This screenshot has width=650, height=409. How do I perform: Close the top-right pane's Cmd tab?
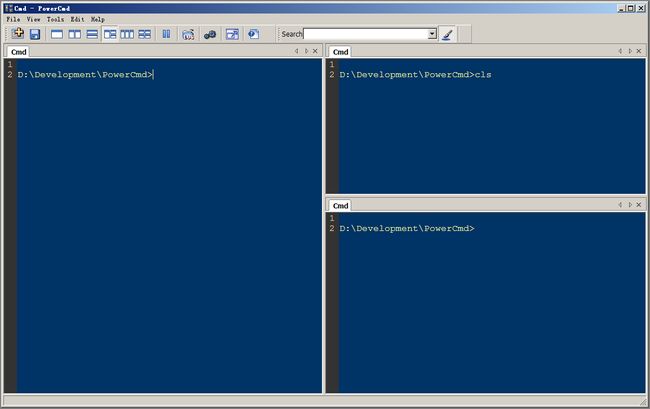click(639, 51)
